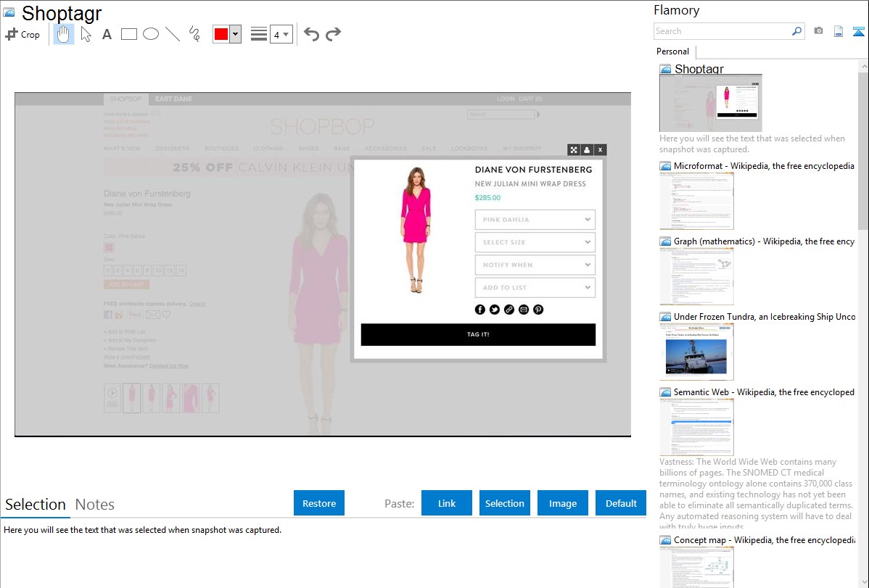Select Under Frozen Tundra snapshot title
This screenshot has width=869, height=588.
point(765,316)
